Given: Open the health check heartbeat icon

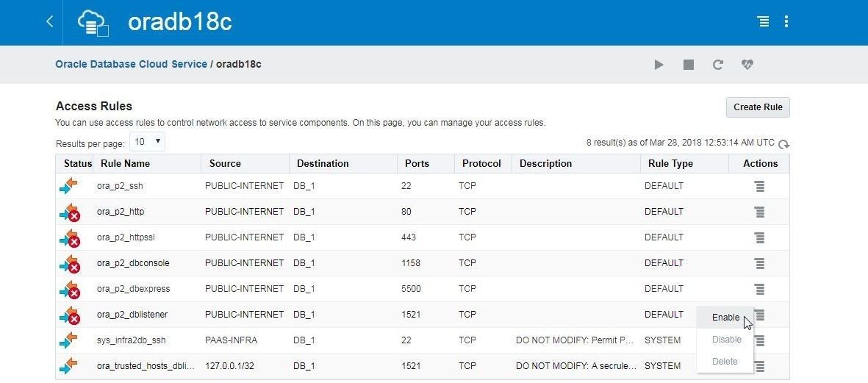Looking at the screenshot, I should pos(747,65).
